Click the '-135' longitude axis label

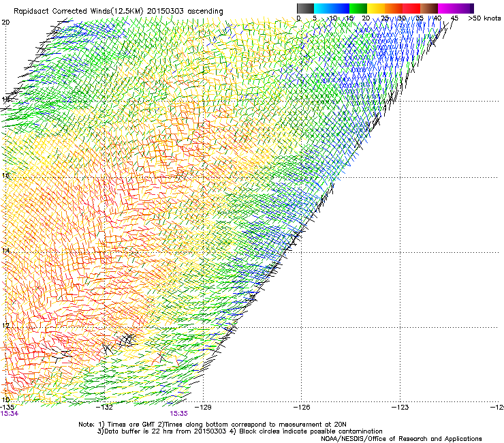point(7,408)
